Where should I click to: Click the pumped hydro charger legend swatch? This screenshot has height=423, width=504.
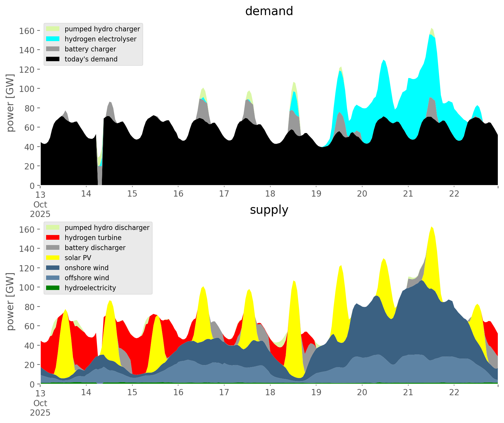53,29
